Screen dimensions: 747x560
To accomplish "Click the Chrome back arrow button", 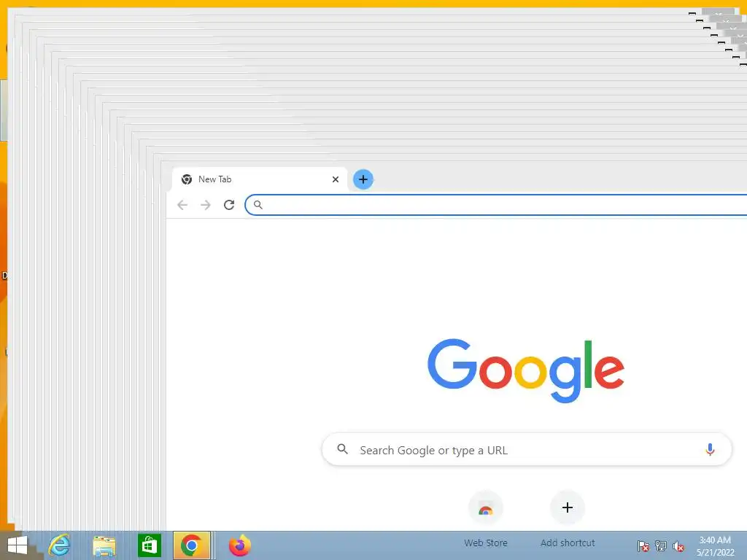I will pyautogui.click(x=182, y=205).
